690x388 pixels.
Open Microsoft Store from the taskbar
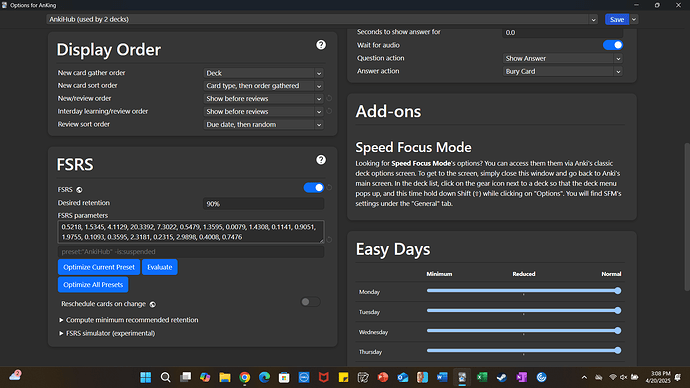tap(284, 377)
